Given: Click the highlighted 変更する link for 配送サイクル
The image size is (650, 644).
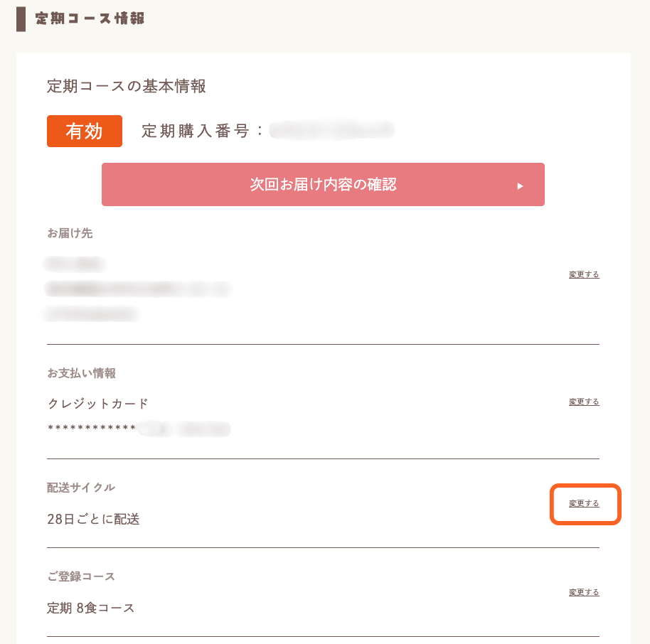Looking at the screenshot, I should tap(585, 503).
